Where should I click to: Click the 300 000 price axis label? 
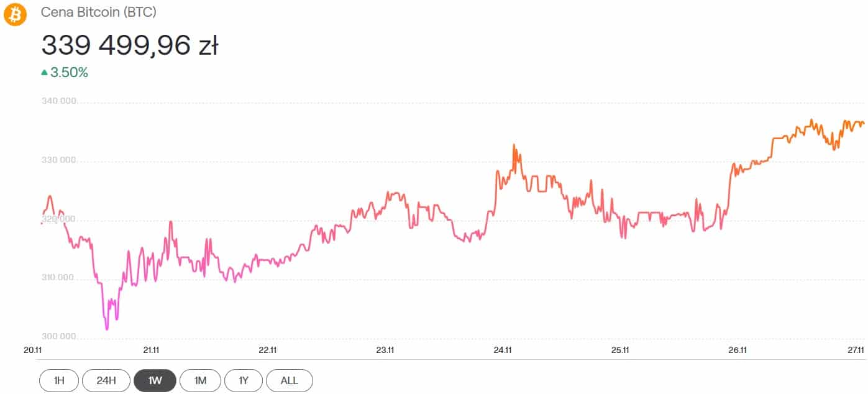(x=58, y=337)
